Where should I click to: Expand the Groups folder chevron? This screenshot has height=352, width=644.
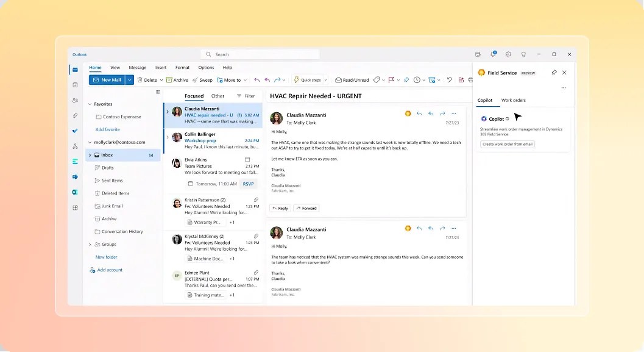tap(90, 244)
